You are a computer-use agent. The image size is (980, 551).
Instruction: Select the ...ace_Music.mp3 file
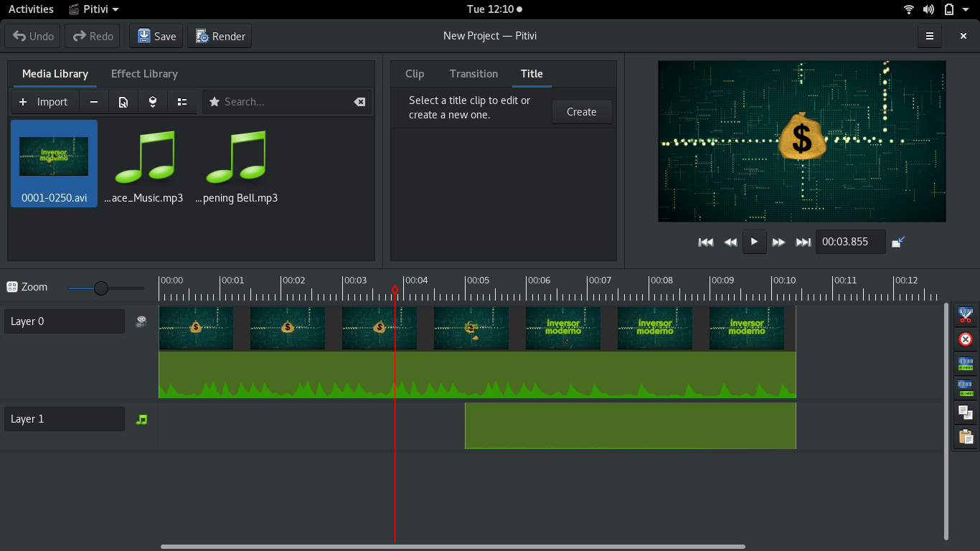144,165
